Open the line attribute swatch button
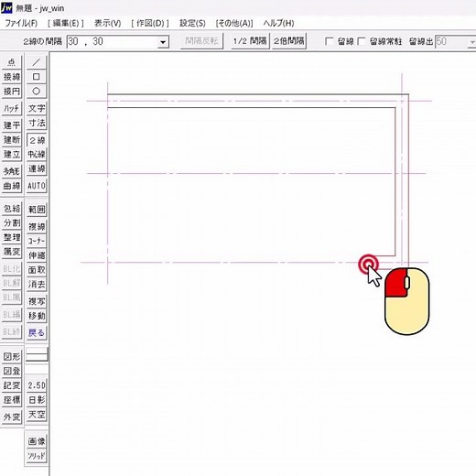 tap(37, 355)
